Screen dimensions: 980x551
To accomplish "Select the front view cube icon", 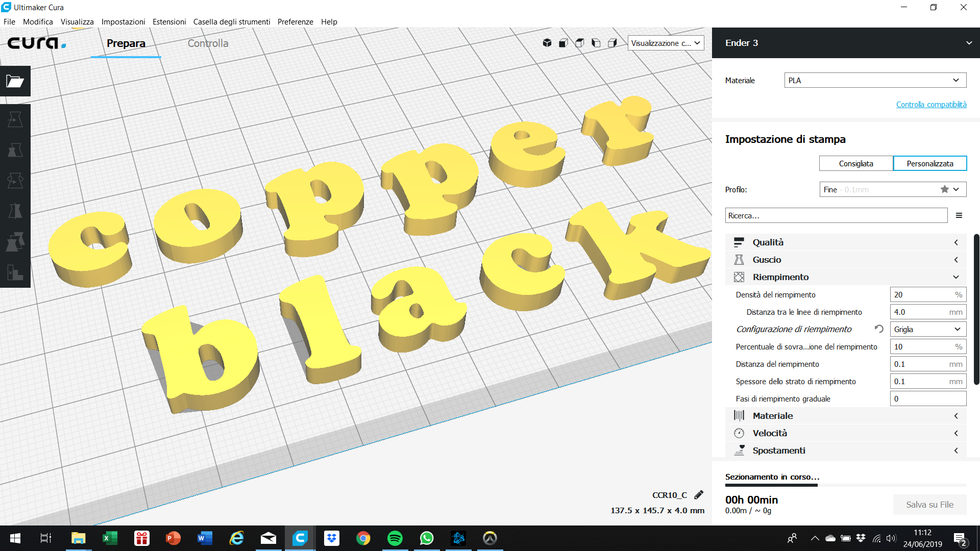I will tap(563, 43).
